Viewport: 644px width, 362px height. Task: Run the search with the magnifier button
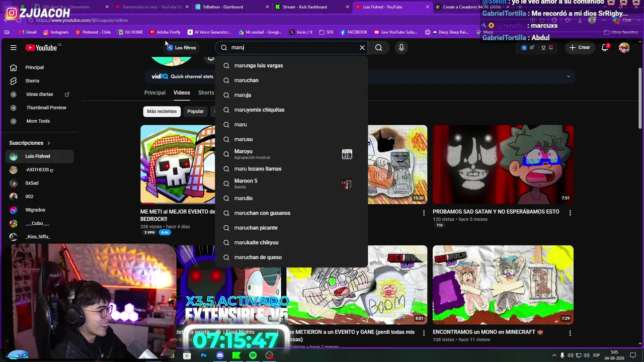point(379,48)
